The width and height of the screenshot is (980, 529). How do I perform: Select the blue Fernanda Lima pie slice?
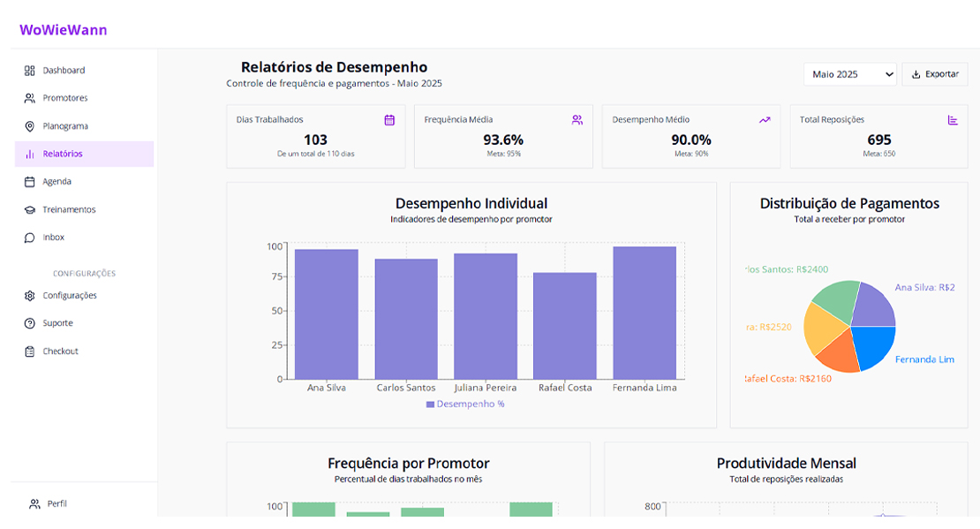coord(873,346)
